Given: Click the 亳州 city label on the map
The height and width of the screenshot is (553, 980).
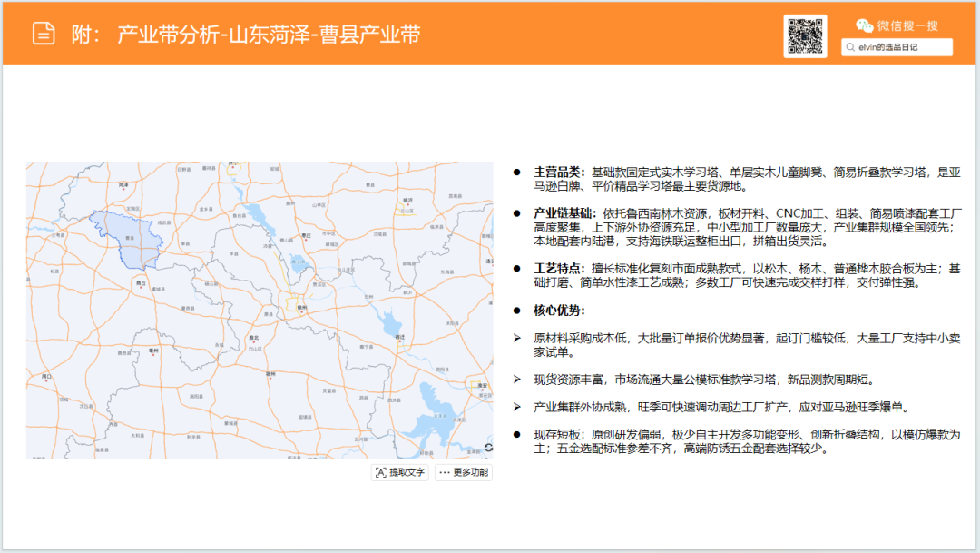Looking at the screenshot, I should pyautogui.click(x=153, y=351).
